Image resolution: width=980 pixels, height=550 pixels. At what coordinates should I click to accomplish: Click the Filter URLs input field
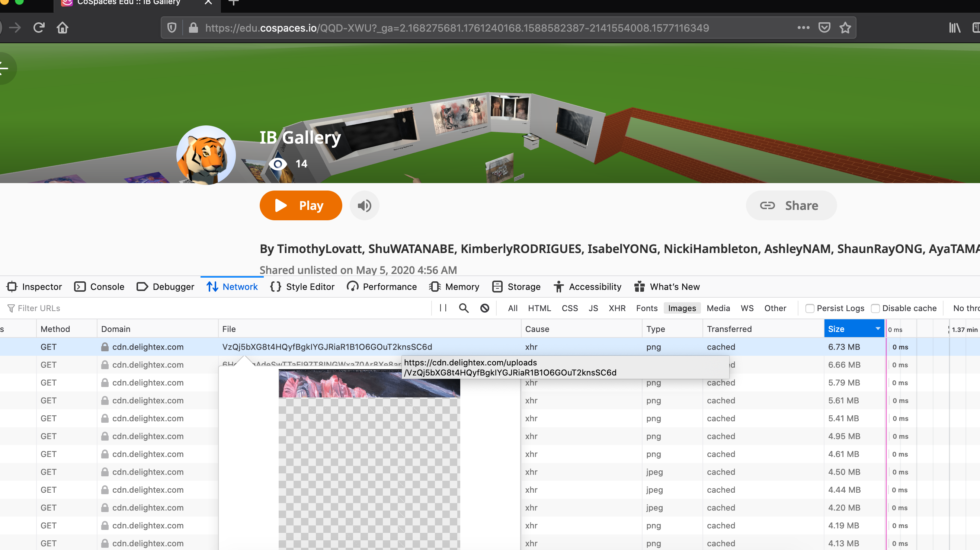click(217, 308)
